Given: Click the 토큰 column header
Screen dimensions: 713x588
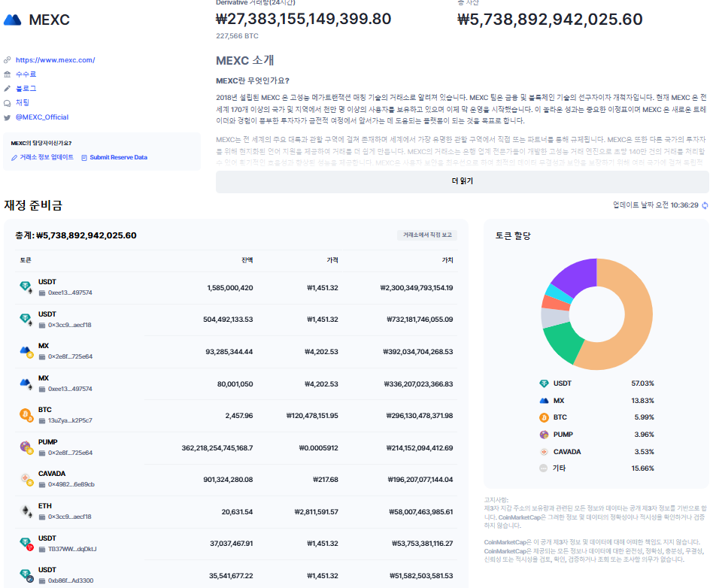Looking at the screenshot, I should 26,260.
